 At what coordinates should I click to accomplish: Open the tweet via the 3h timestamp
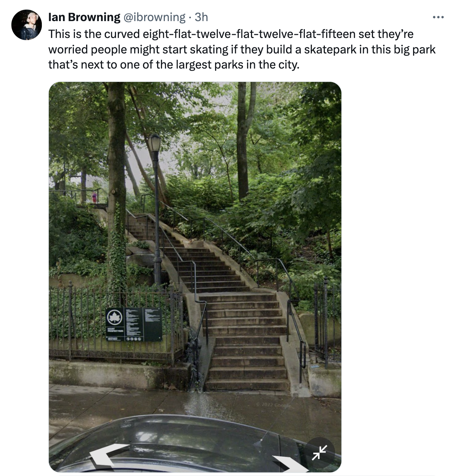pos(201,17)
